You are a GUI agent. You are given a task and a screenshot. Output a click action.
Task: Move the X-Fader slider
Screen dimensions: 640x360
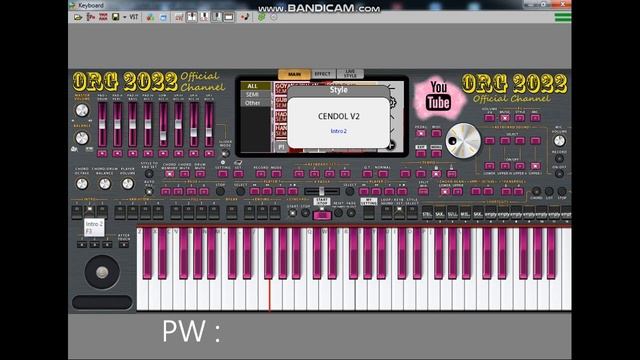coord(322,191)
